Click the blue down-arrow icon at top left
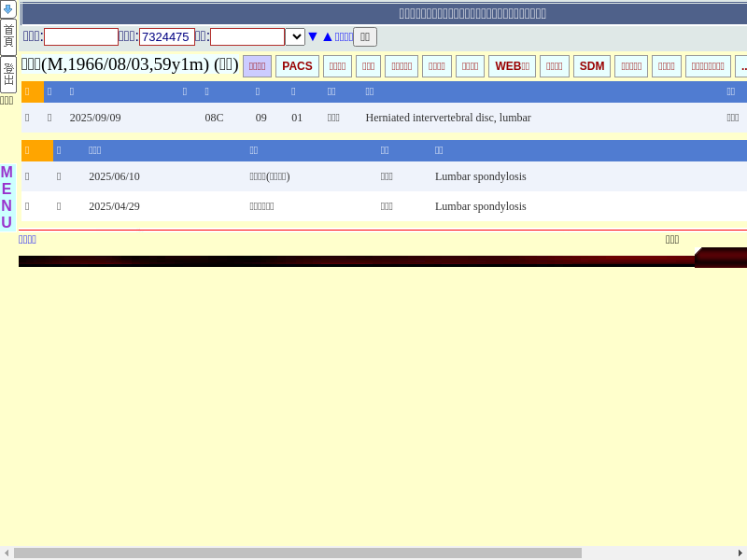This screenshot has height=560, width=747. tap(8, 9)
